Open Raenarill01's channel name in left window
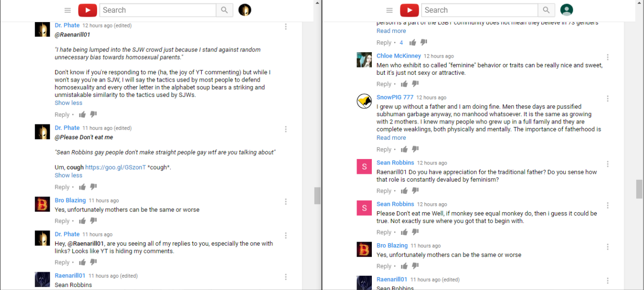The height and width of the screenshot is (290, 644). [70, 276]
